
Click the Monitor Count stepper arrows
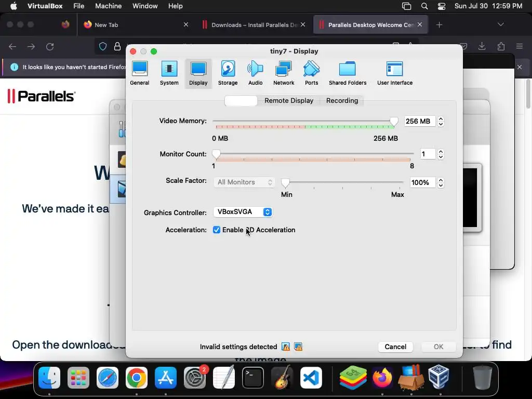(x=441, y=154)
